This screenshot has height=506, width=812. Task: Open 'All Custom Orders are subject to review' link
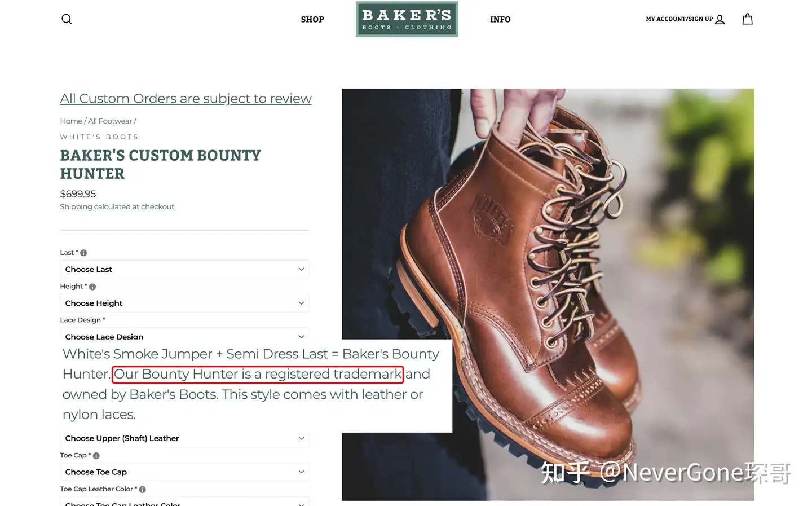click(x=186, y=99)
